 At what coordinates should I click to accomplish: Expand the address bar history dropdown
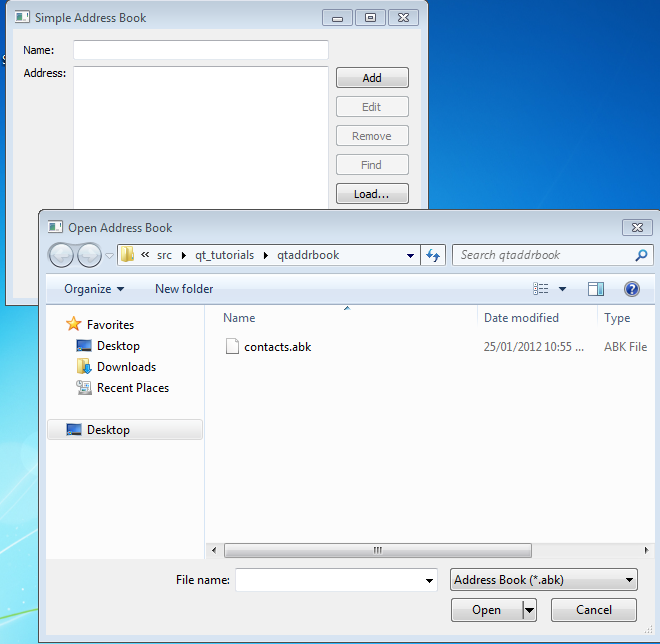[x=410, y=255]
